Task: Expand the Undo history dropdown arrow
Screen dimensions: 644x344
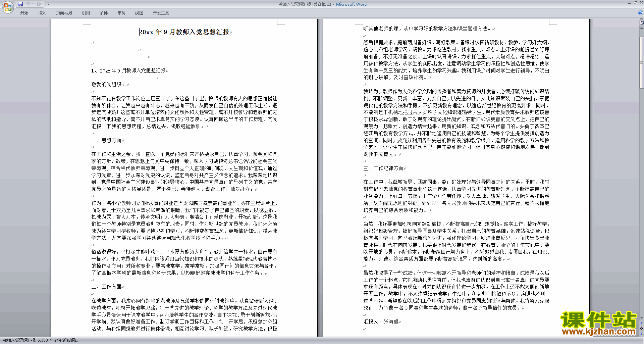Action: (33, 4)
